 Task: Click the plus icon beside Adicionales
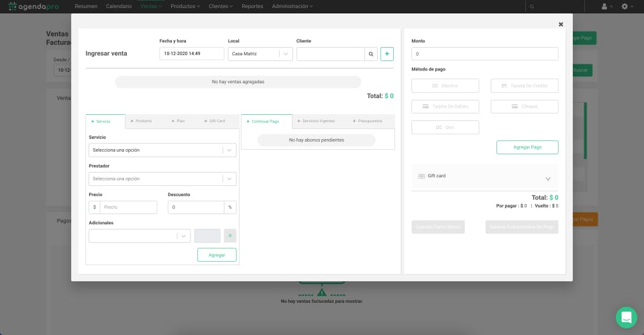click(230, 236)
